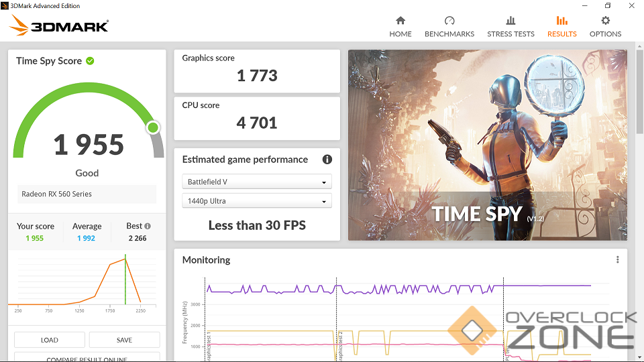The width and height of the screenshot is (644, 362).
Task: Click the score gauge indicator knob
Action: pos(153,127)
